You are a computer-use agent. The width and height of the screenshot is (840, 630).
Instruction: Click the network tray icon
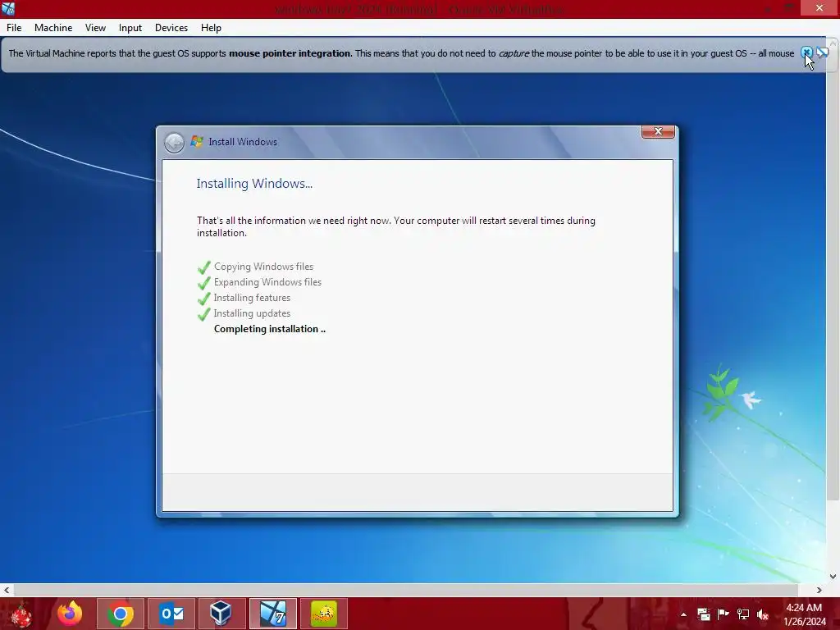[743, 614]
